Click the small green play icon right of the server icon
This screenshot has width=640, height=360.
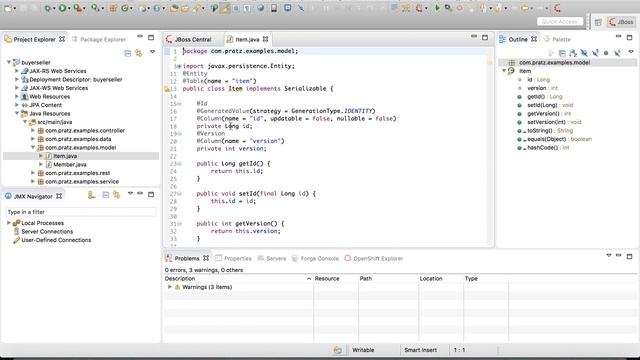tap(437, 8)
